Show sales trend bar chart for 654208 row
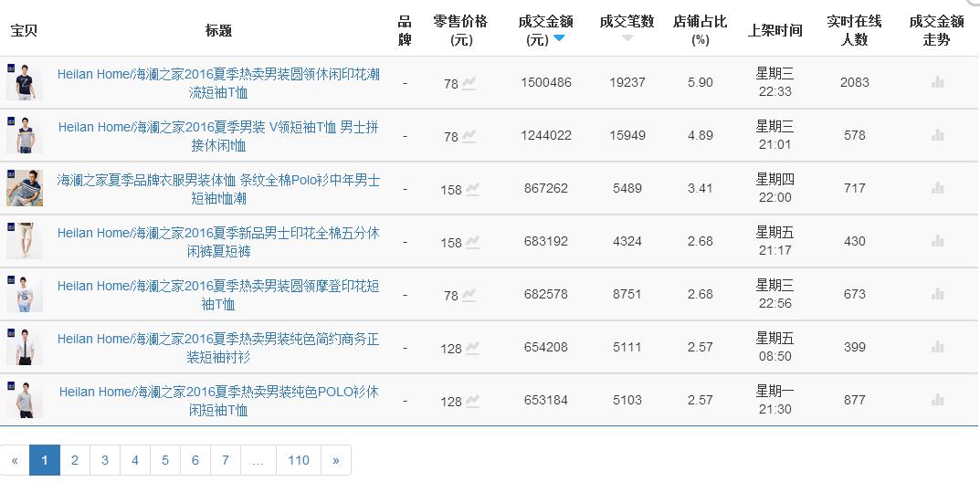This screenshot has width=980, height=482. pos(937,347)
